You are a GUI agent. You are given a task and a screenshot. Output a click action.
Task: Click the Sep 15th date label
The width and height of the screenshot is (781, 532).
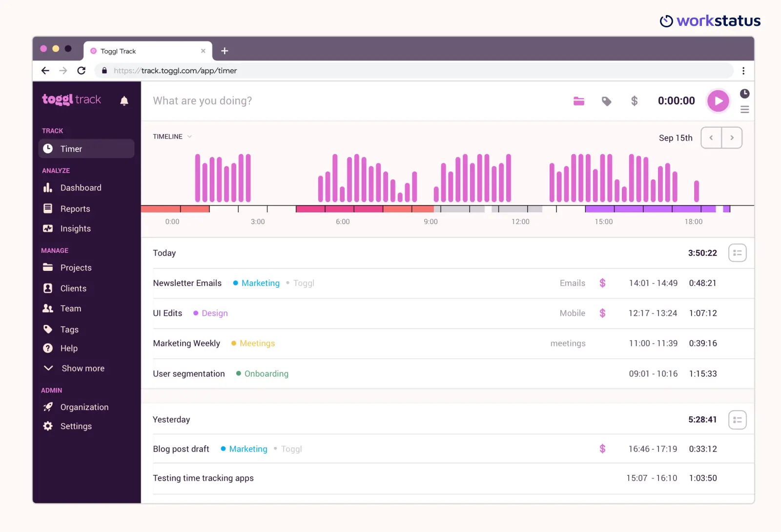[x=676, y=138]
